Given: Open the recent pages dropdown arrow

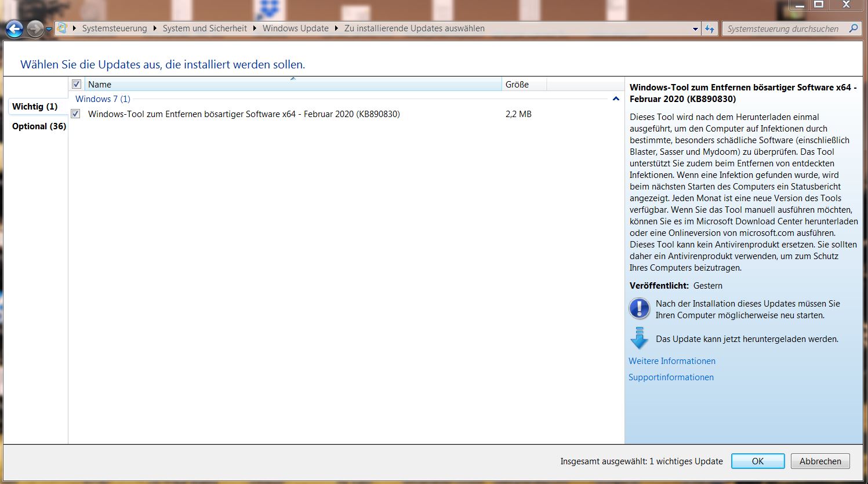Looking at the screenshot, I should pos(49,28).
